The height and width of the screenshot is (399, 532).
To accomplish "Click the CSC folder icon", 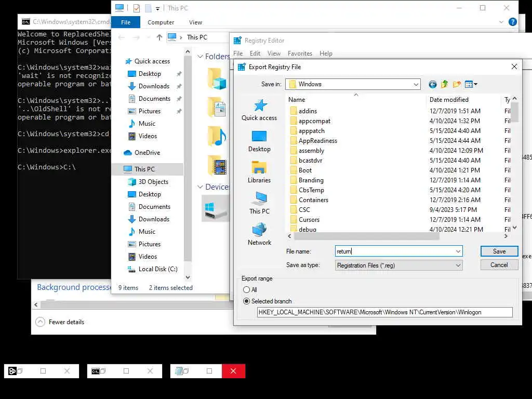I will coord(294,210).
